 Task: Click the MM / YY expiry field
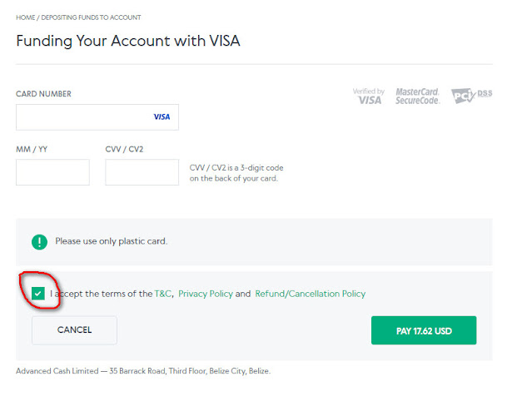52,172
